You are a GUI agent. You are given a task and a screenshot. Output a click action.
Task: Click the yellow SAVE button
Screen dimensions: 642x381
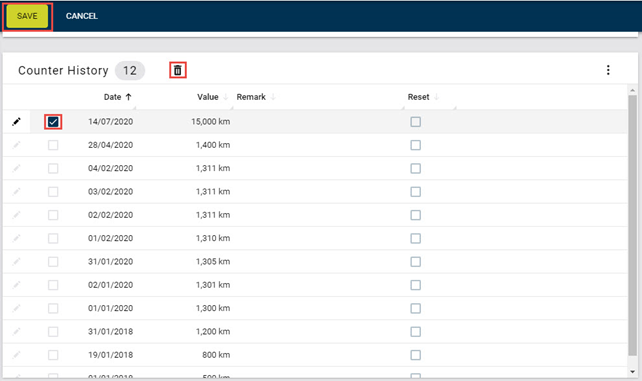click(x=27, y=16)
